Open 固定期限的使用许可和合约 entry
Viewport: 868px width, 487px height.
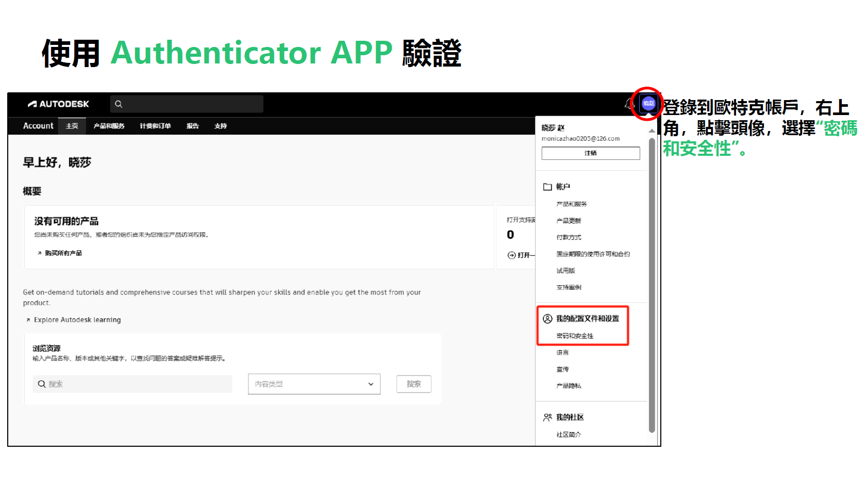(593, 254)
